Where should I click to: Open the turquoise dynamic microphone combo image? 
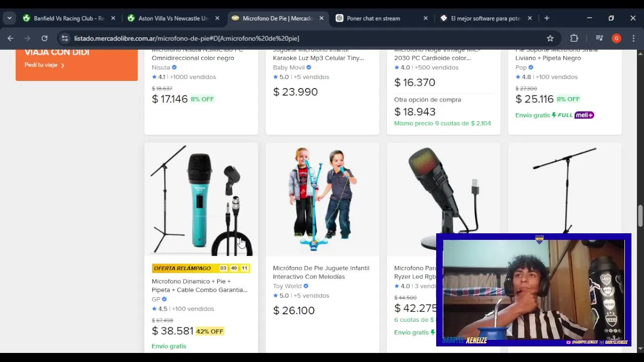(x=201, y=199)
